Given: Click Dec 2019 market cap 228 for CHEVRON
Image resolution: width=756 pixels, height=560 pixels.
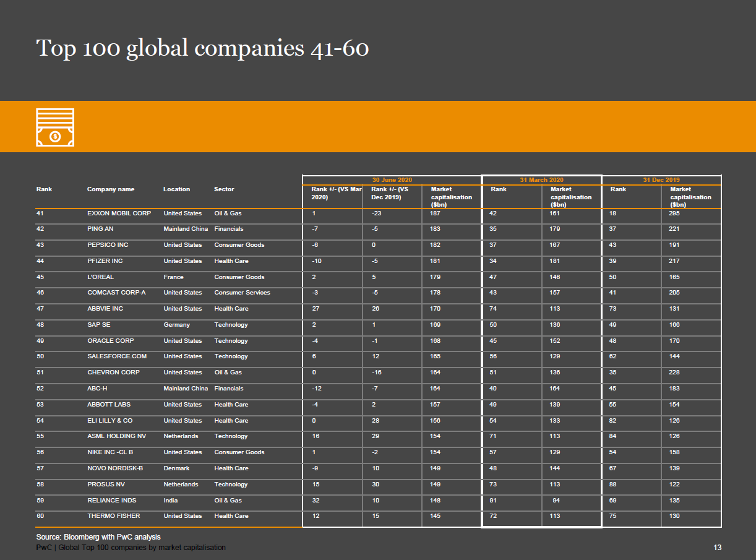Looking at the screenshot, I should [x=674, y=373].
